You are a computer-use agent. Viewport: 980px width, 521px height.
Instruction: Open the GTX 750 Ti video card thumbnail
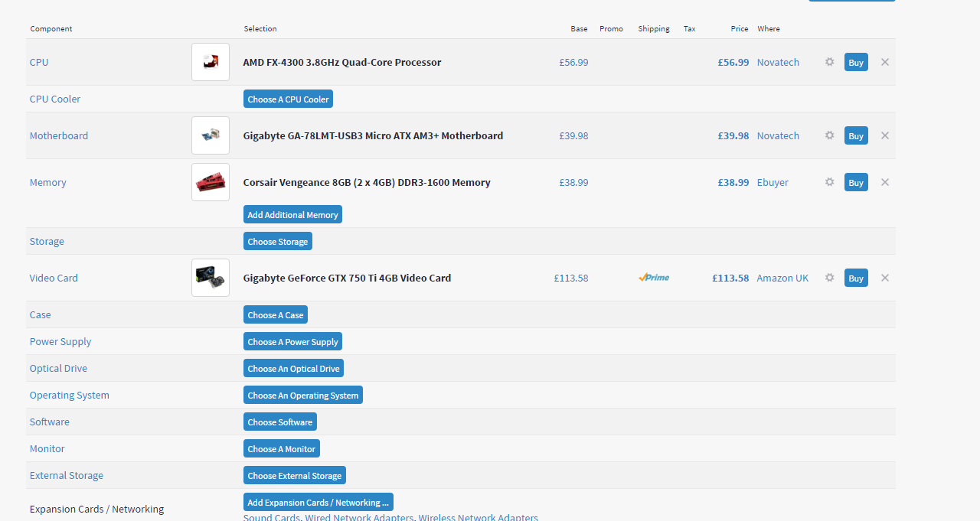[x=211, y=278]
